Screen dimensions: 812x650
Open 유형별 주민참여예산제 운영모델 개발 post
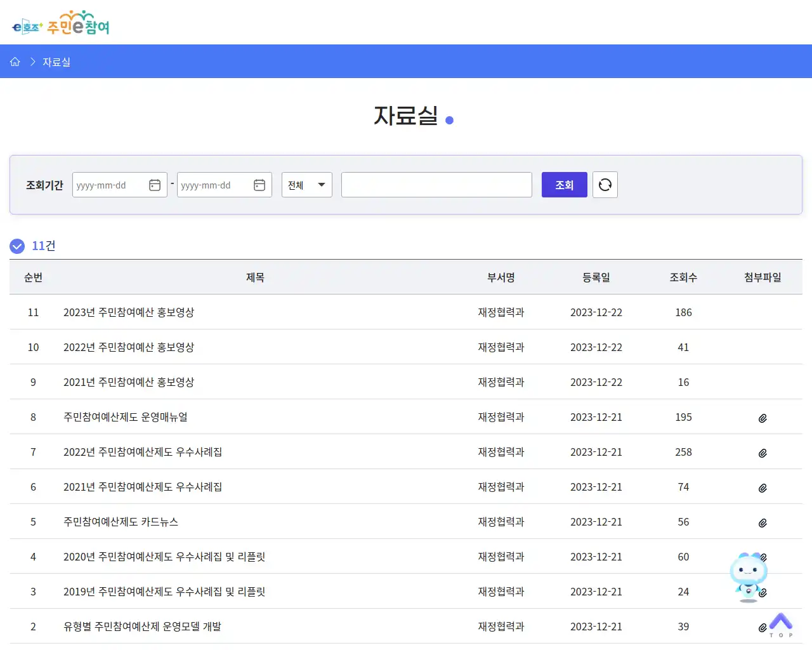click(142, 627)
